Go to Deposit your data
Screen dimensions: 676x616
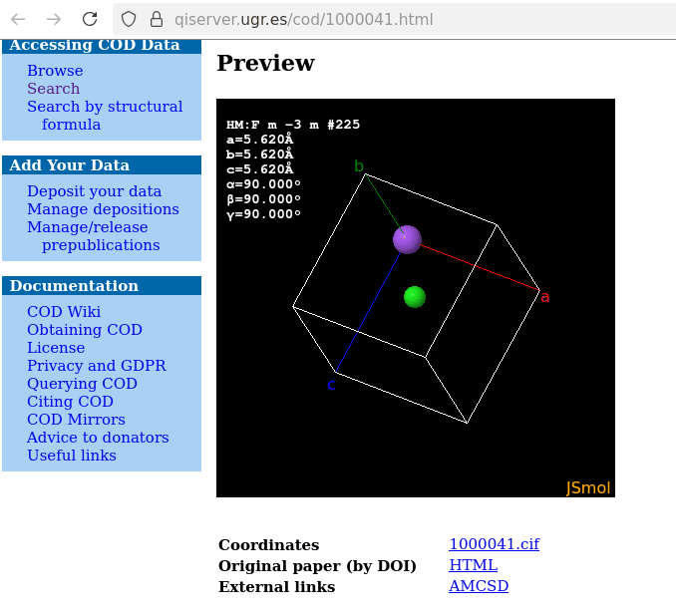(94, 191)
